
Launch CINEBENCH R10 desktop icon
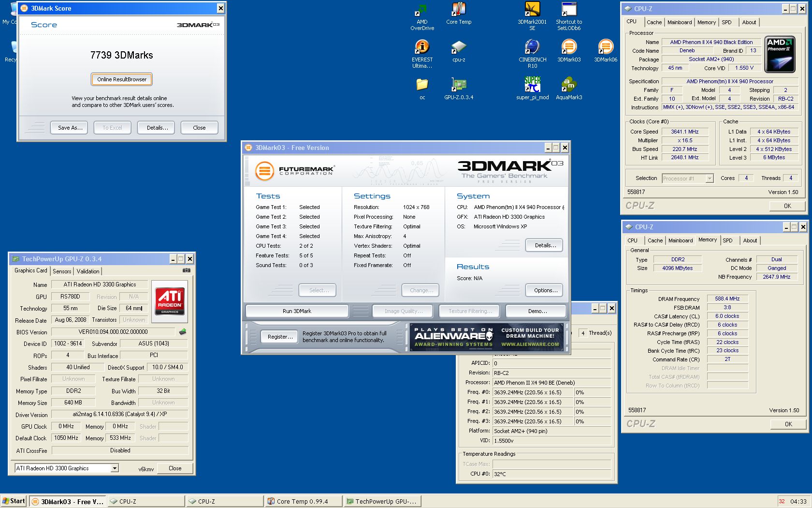coord(532,54)
